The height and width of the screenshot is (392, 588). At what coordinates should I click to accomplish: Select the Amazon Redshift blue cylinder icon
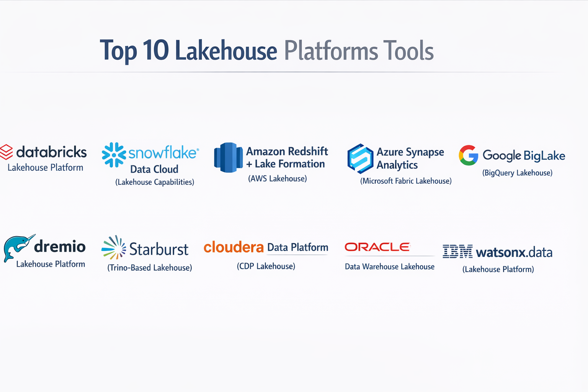click(228, 157)
